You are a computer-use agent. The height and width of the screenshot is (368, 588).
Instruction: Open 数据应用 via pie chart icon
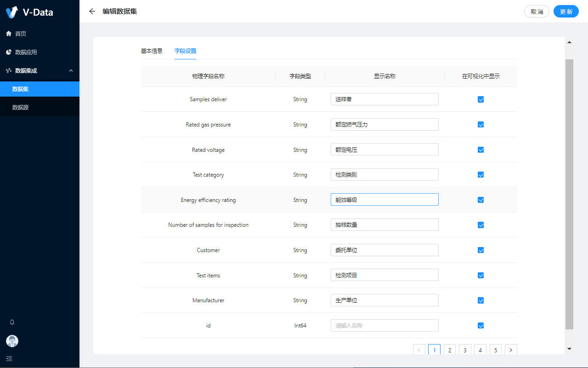tap(9, 52)
